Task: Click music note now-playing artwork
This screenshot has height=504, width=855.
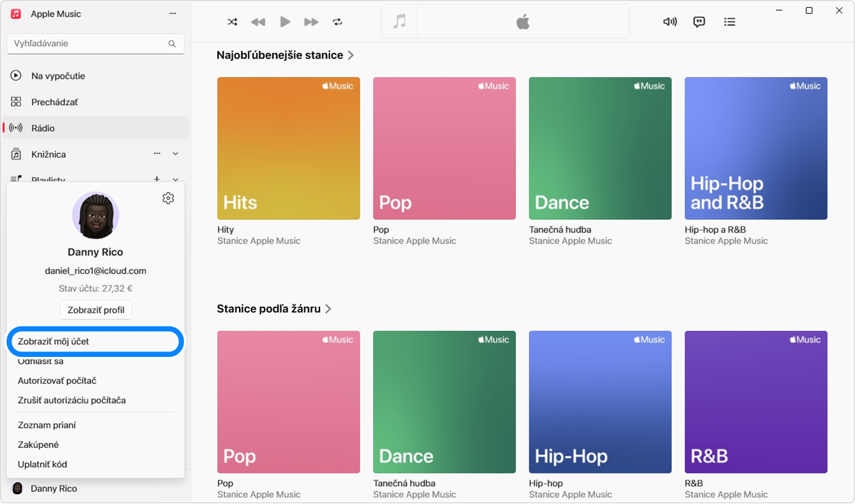Action: [399, 22]
